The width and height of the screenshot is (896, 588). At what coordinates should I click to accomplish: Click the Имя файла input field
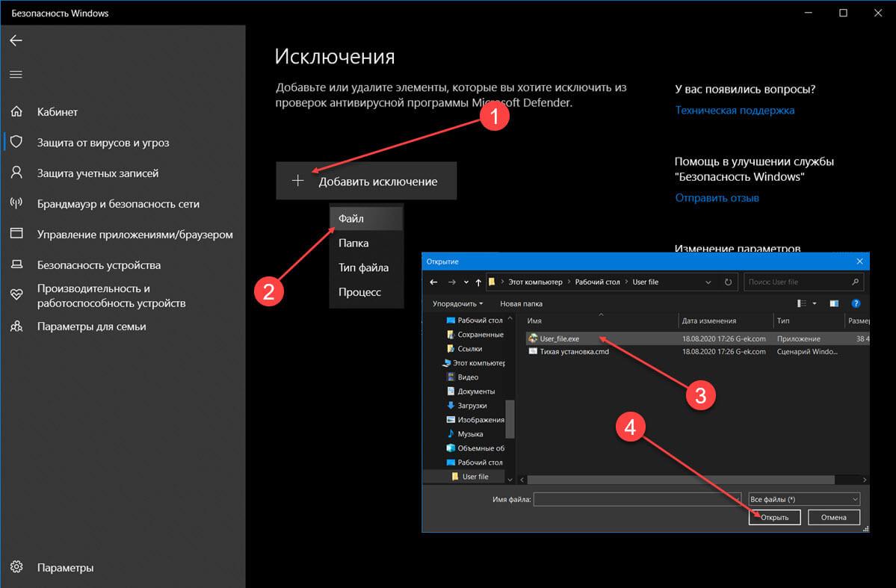(637, 499)
